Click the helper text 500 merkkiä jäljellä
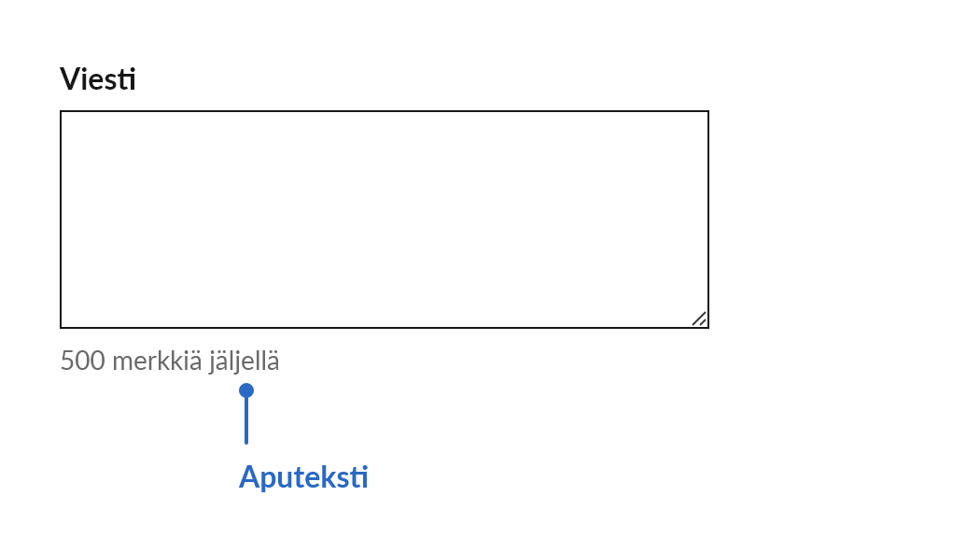 pos(170,361)
